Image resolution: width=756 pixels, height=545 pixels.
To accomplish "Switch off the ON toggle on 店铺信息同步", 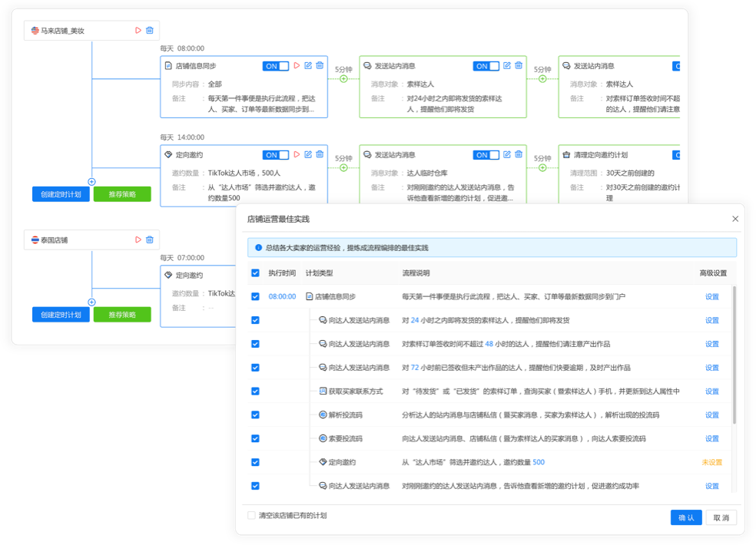I will 276,66.
